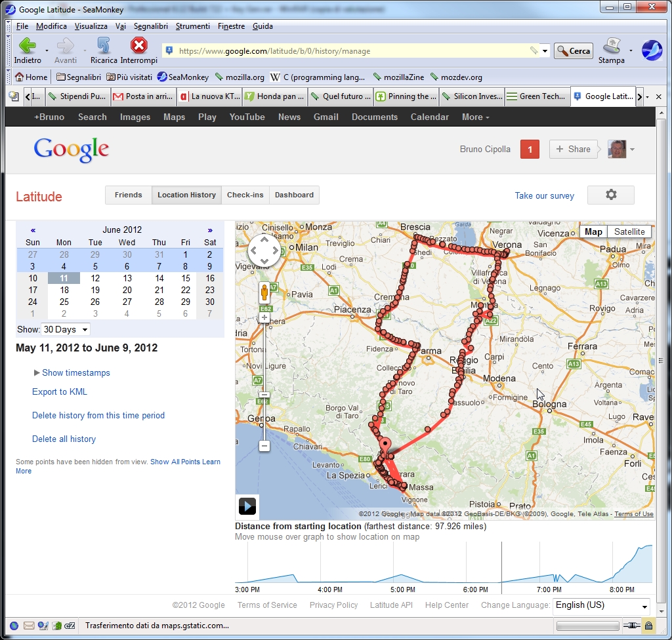Go to the next month in calendar
672x640 pixels.
tap(210, 230)
